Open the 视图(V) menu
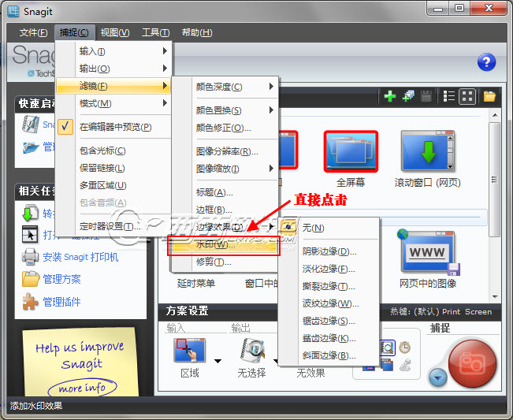The height and width of the screenshot is (420, 513). point(115,32)
